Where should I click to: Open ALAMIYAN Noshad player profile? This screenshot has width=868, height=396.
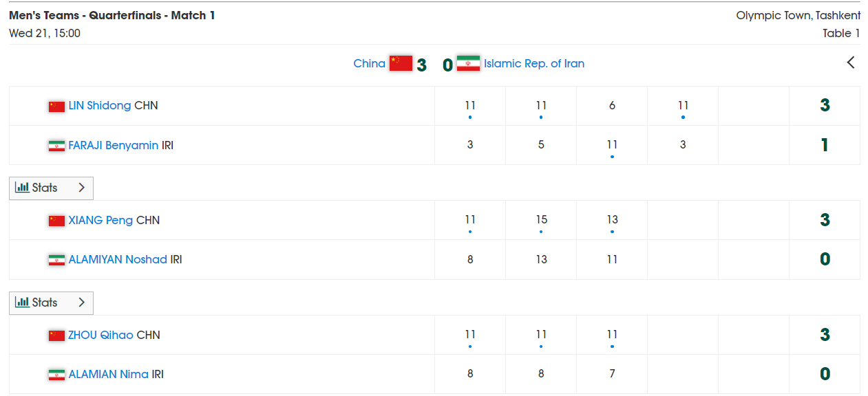click(118, 259)
